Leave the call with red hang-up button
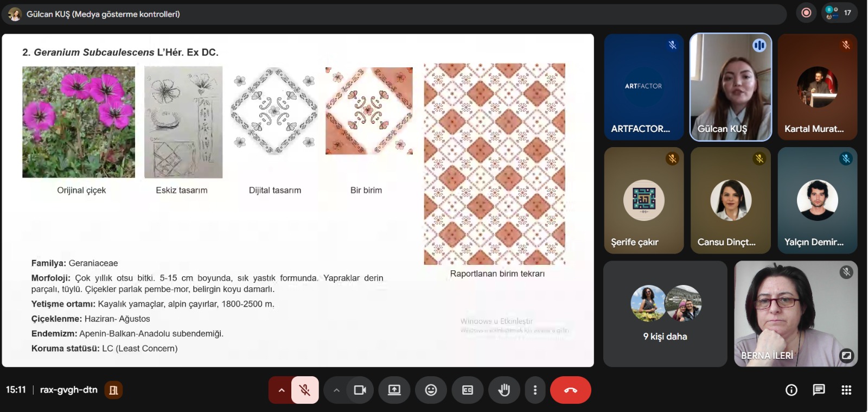The width and height of the screenshot is (868, 412). tap(570, 390)
